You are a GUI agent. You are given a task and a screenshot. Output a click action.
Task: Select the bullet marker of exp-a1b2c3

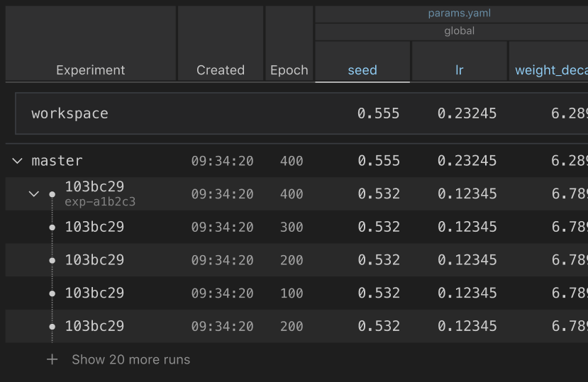point(52,193)
